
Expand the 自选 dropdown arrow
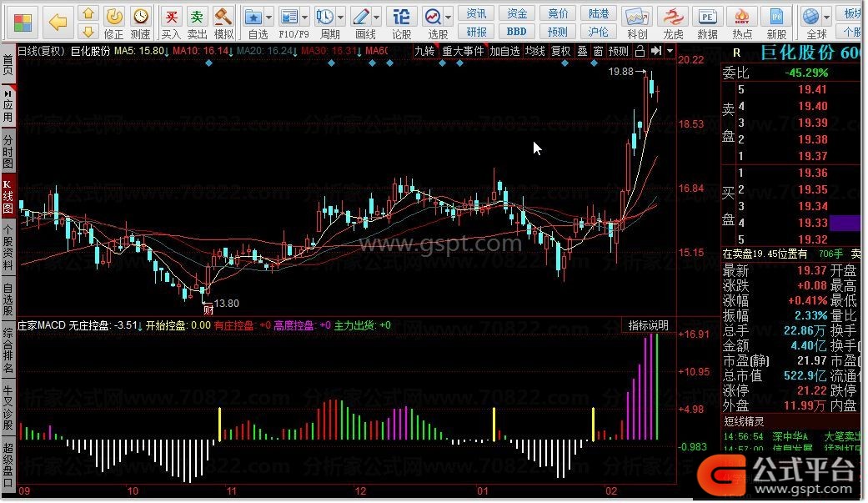tap(269, 18)
